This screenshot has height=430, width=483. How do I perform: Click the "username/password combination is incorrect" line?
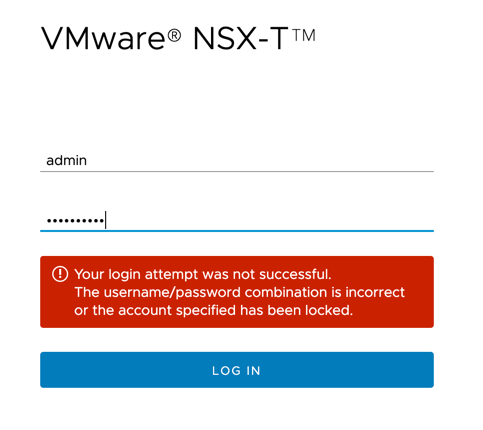click(239, 292)
